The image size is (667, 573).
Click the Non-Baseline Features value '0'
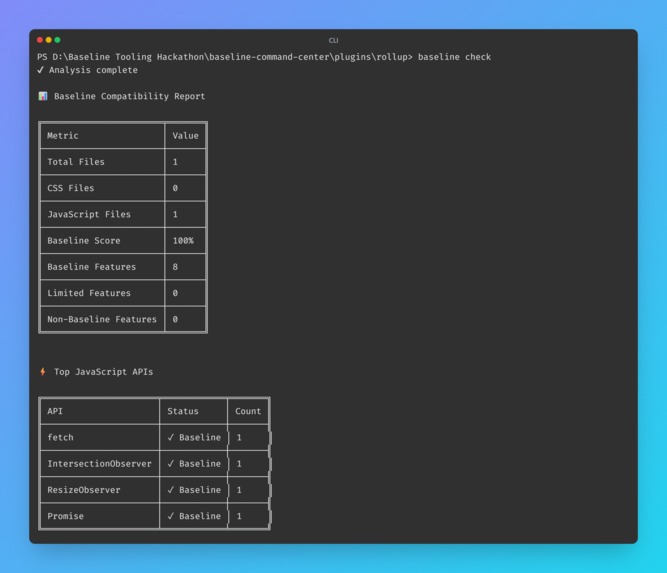(x=175, y=319)
